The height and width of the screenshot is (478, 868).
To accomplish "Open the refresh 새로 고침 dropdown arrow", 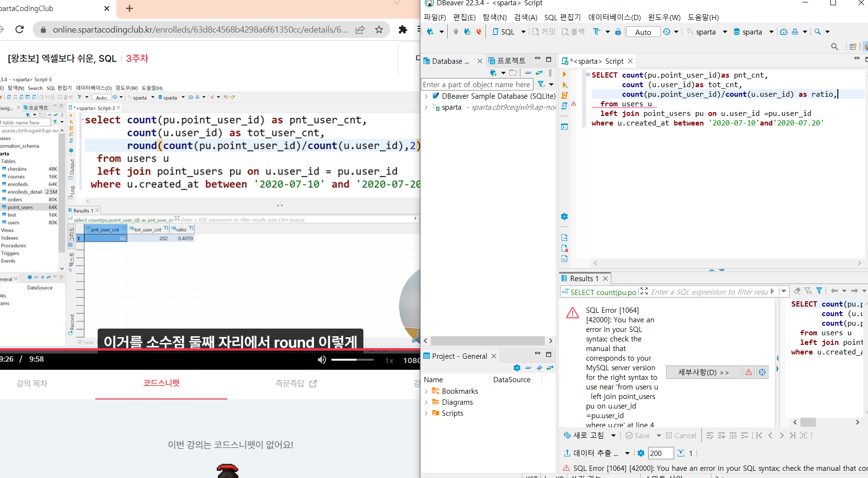I will point(613,435).
